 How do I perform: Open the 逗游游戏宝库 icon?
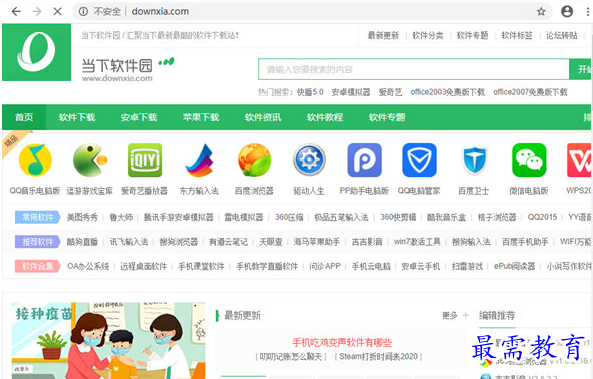click(x=90, y=160)
